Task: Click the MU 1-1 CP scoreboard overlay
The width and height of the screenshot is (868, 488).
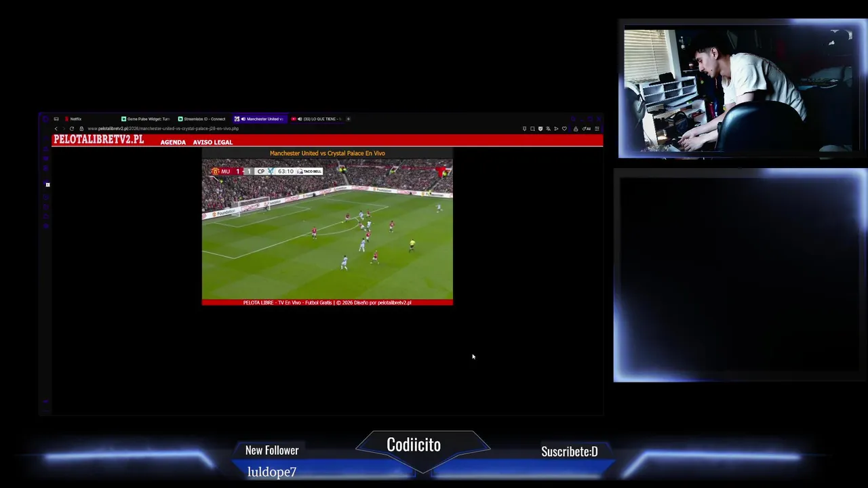Action: [x=267, y=171]
